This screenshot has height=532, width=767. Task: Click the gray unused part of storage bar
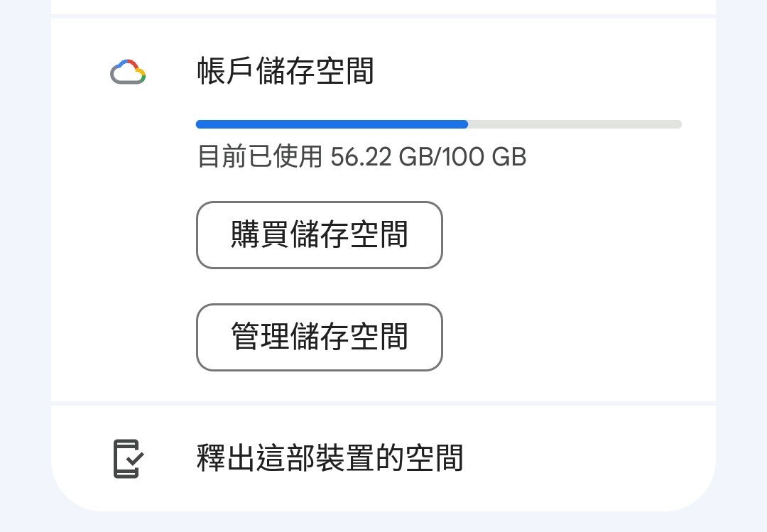574,124
